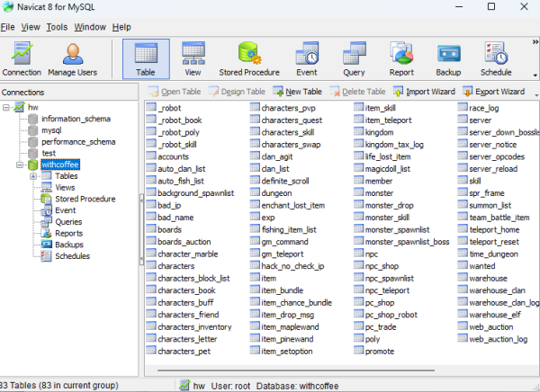Select the withcoffee database
Image resolution: width=540 pixels, height=392 pixels.
(x=60, y=165)
